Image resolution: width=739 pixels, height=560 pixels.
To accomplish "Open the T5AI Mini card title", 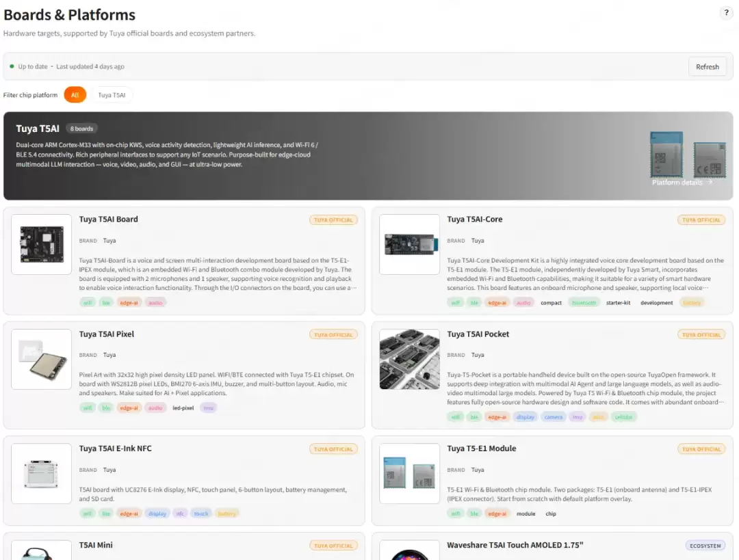I will click(x=96, y=545).
